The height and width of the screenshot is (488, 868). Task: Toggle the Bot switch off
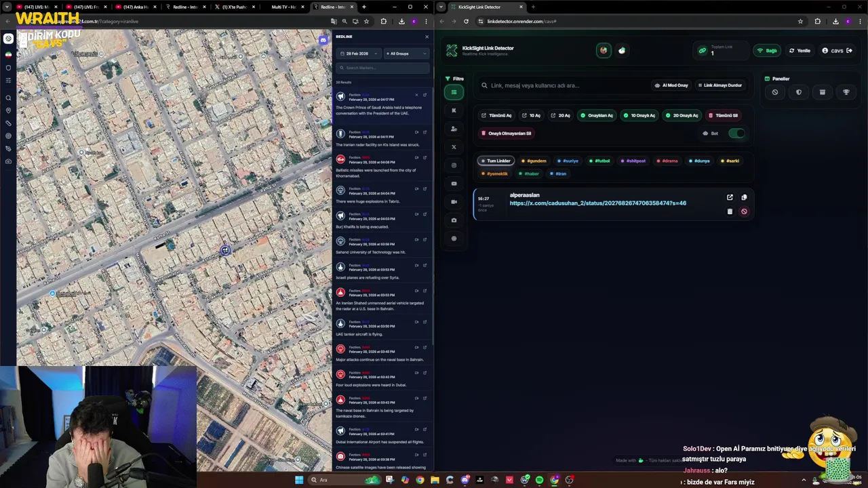click(736, 134)
